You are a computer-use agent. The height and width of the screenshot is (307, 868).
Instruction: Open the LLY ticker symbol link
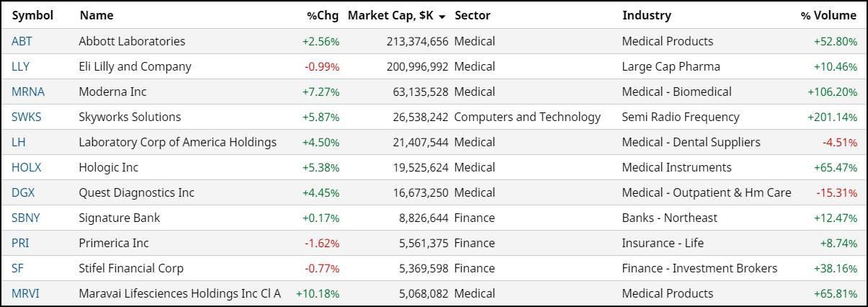(x=20, y=66)
